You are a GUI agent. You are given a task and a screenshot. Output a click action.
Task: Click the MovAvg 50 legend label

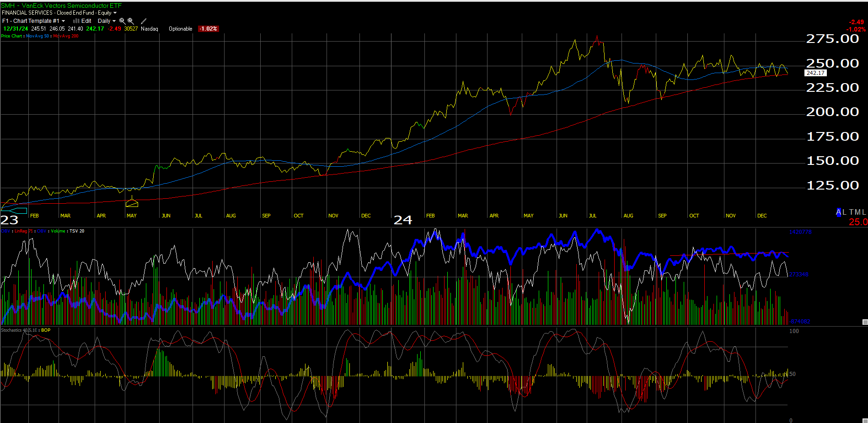coord(38,36)
